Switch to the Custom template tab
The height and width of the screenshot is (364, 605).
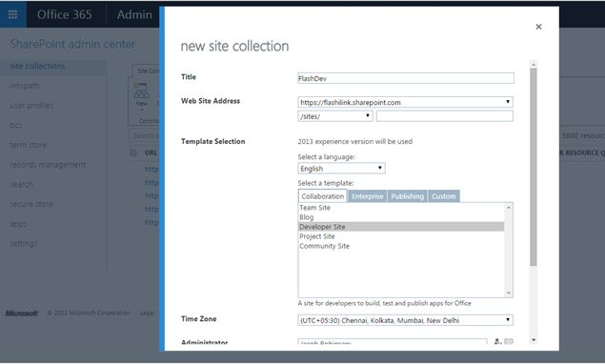click(443, 196)
